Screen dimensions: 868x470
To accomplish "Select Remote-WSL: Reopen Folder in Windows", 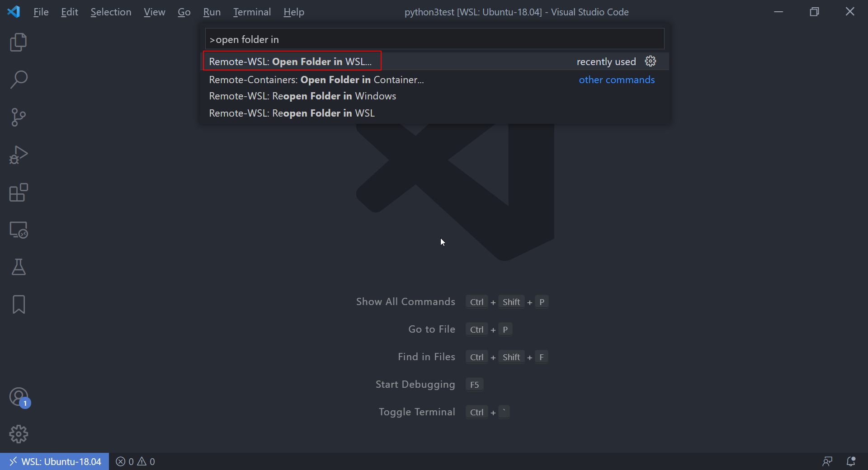I will pos(302,96).
